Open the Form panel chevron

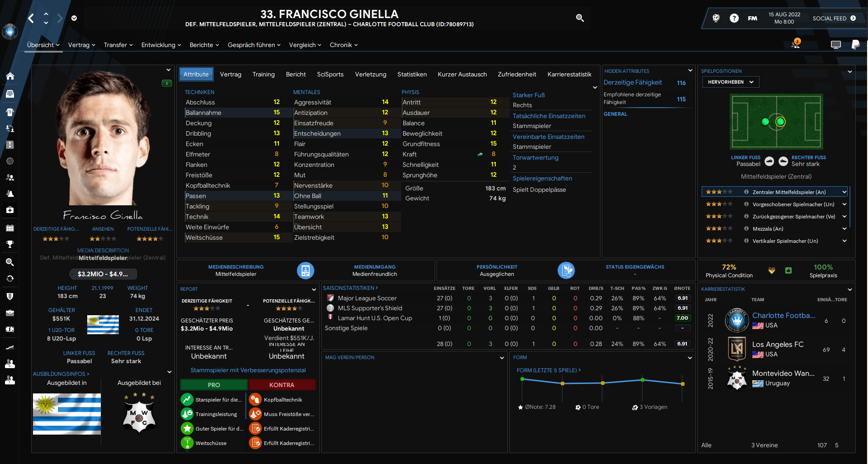[x=690, y=358]
